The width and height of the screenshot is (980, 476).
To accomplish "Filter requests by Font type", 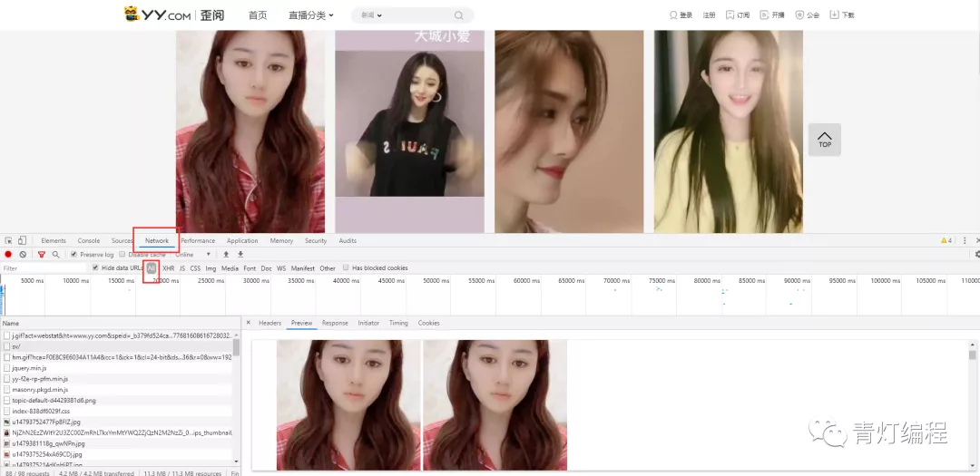I will pyautogui.click(x=250, y=268).
